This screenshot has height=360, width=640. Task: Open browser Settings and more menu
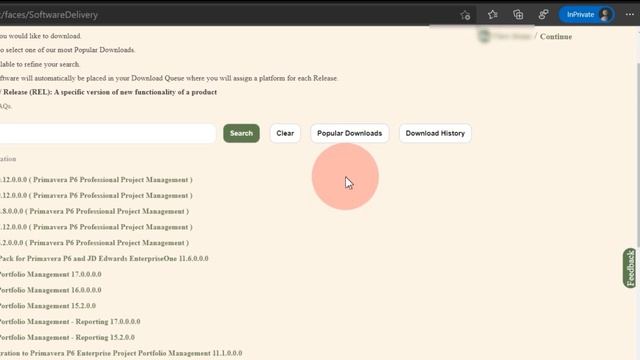pos(630,15)
